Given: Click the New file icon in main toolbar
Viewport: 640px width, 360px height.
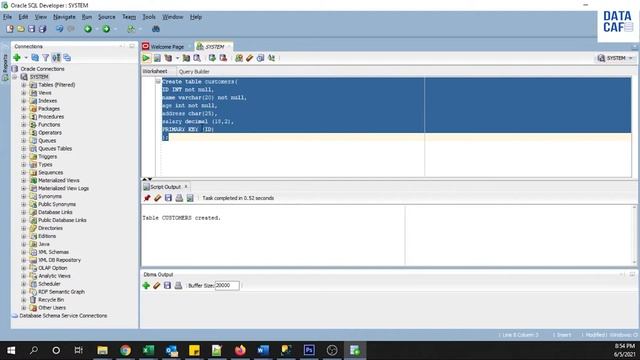Looking at the screenshot, I should click(10, 29).
